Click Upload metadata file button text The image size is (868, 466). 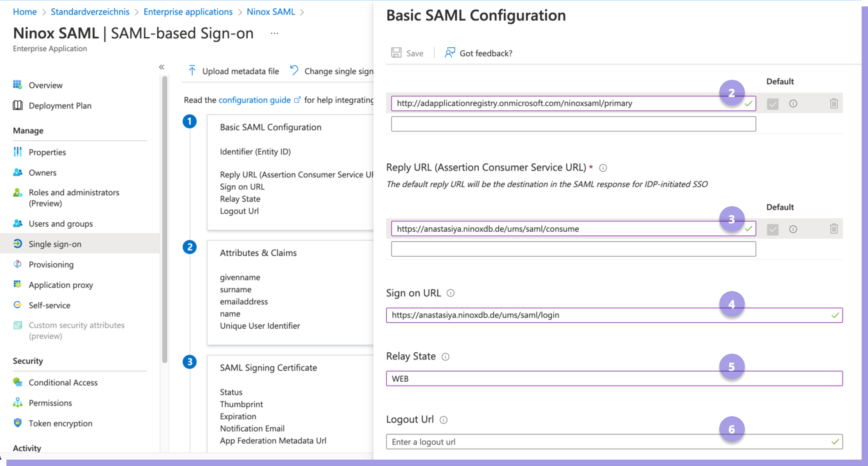[x=241, y=71]
